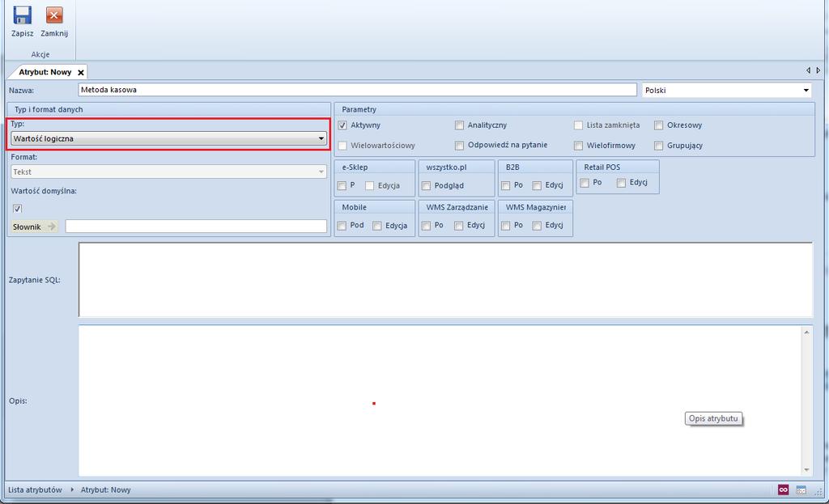Check B2B Po checkbox

pos(505,185)
